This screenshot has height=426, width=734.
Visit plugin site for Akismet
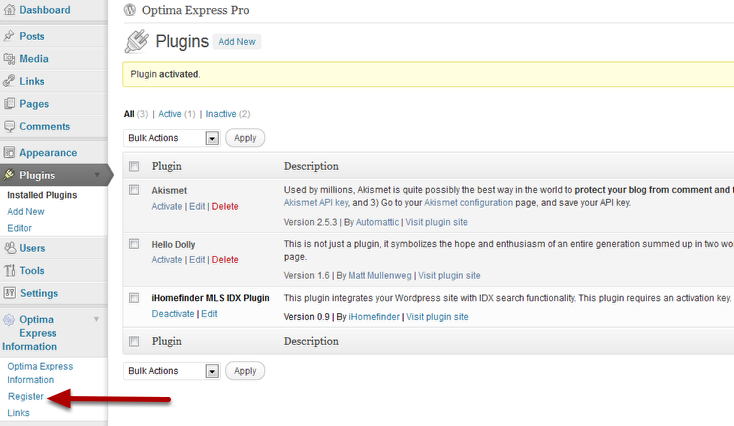437,222
